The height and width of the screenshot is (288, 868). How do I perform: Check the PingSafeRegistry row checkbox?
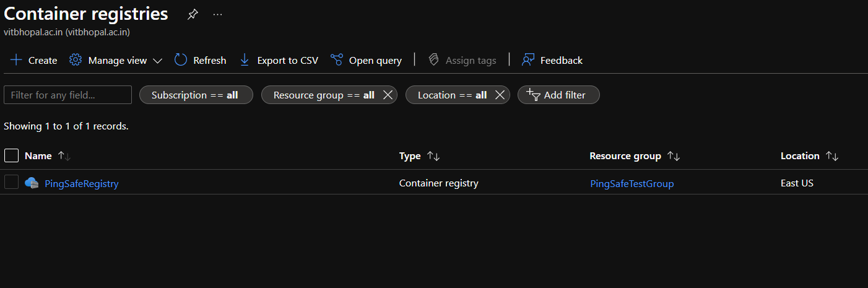tap(11, 183)
